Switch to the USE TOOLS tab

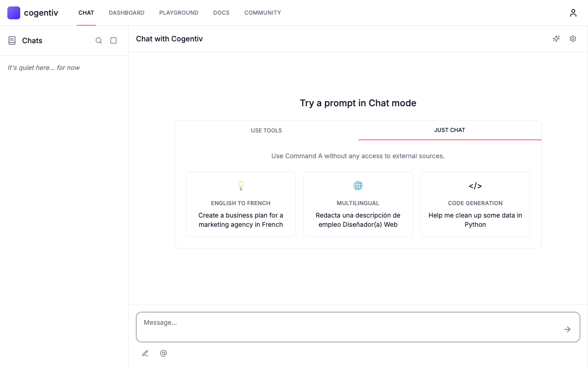coord(266,130)
